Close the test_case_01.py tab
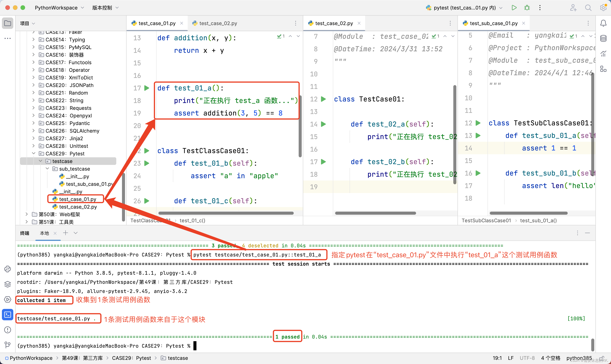Screen dimensions: 611x364 tap(181, 23)
